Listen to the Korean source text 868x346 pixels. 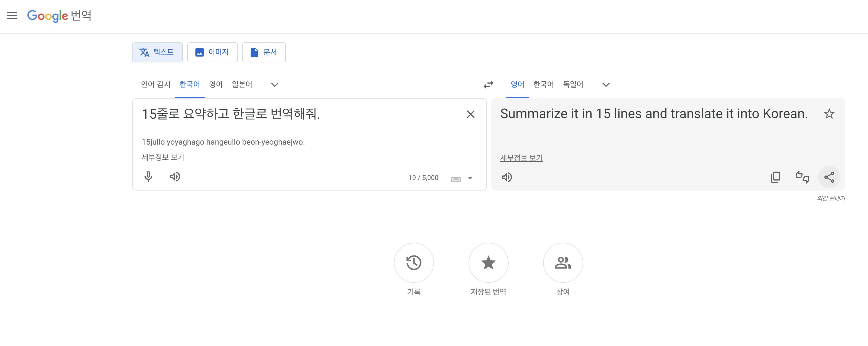(175, 177)
